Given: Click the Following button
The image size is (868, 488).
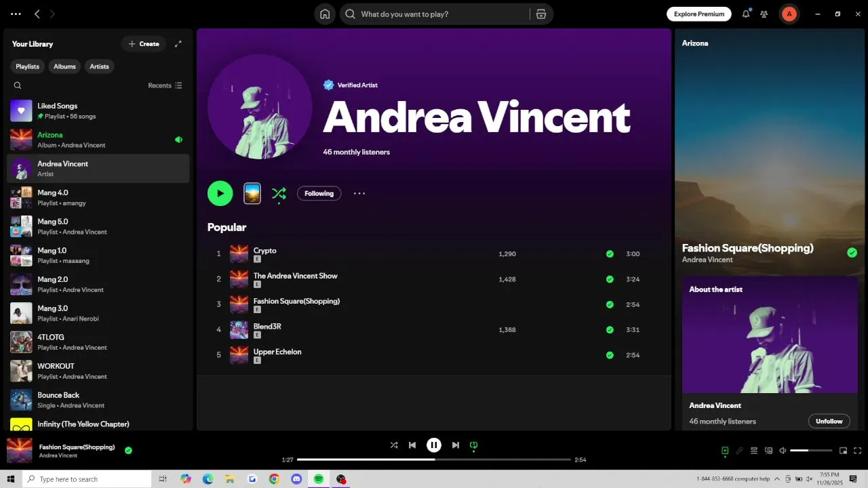Looking at the screenshot, I should (319, 194).
